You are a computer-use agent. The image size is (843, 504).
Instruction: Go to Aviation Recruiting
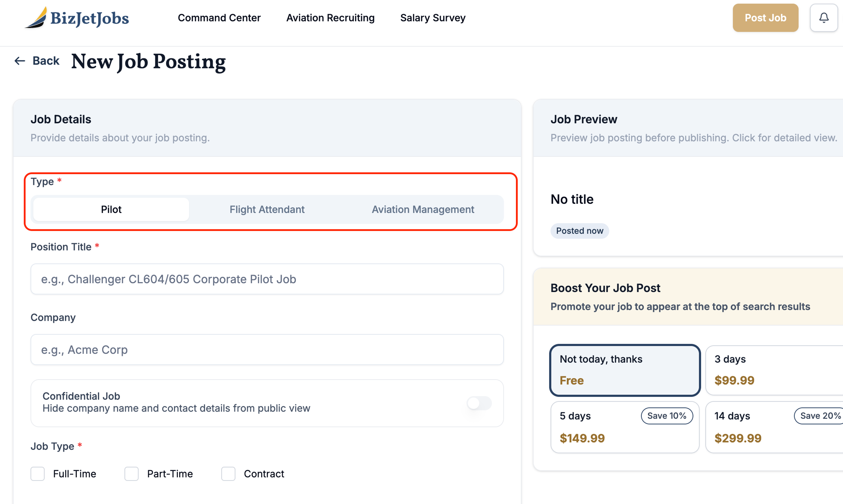pyautogui.click(x=330, y=18)
